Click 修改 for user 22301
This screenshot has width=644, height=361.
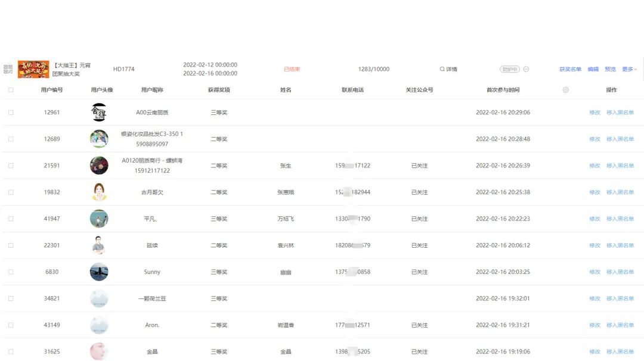tap(595, 245)
